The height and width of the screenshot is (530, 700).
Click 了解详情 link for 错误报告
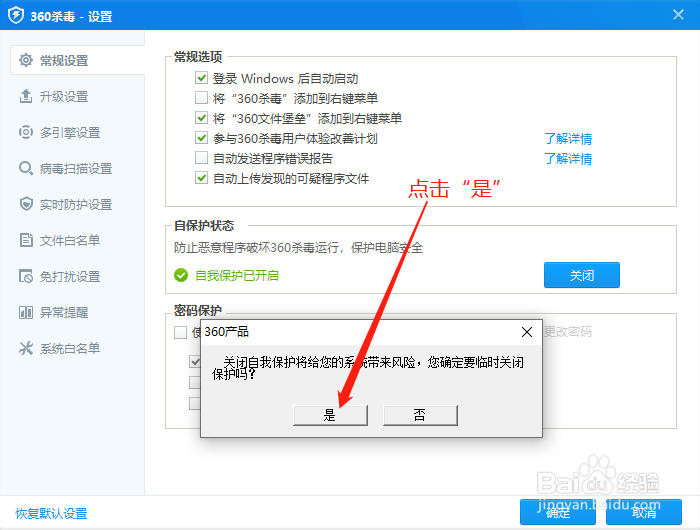(568, 159)
